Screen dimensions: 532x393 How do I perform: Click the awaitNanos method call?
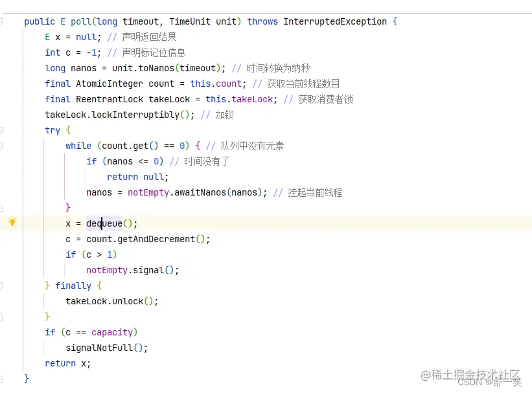(200, 192)
